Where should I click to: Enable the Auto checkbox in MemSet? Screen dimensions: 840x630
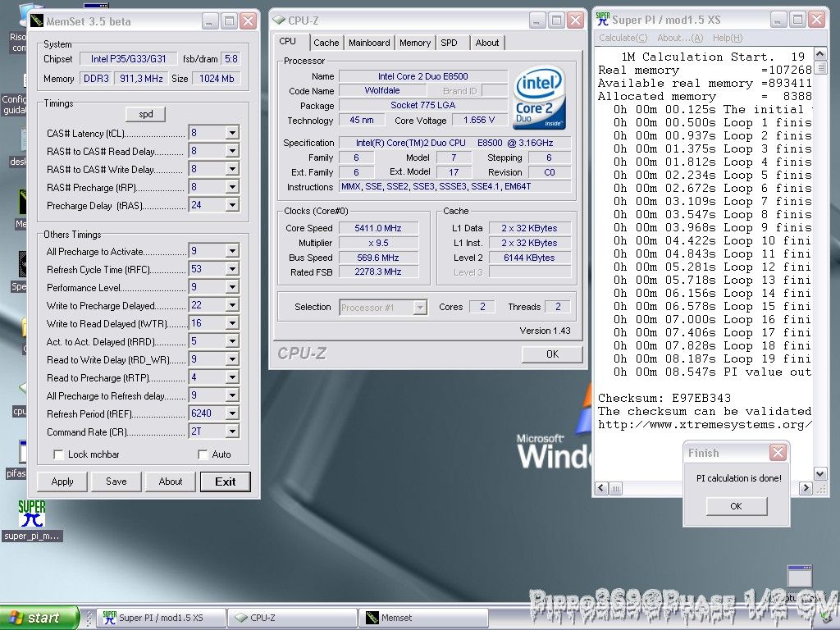203,454
